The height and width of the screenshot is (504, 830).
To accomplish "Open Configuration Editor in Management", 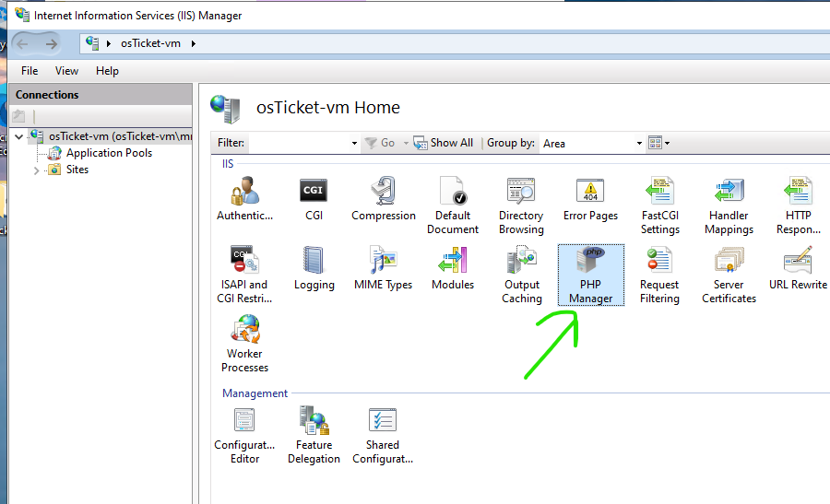I will (x=244, y=436).
